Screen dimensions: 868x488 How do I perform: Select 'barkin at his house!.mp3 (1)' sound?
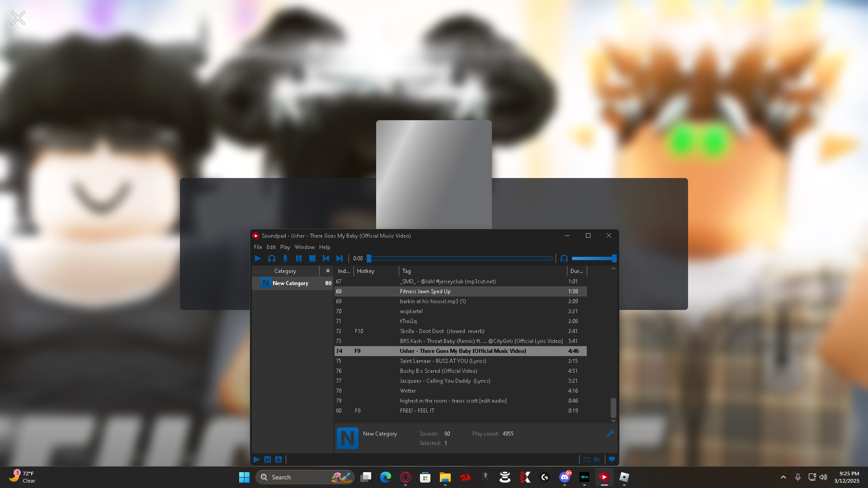[461, 301]
